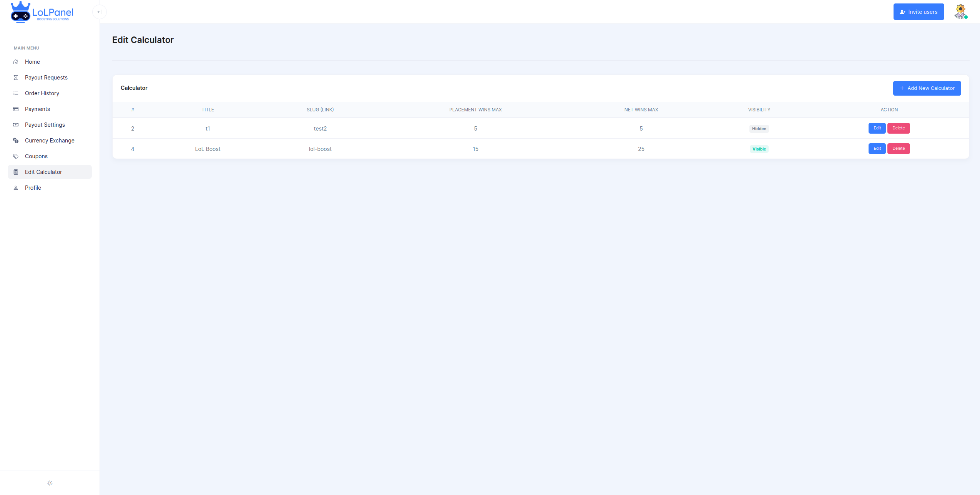This screenshot has width=980, height=495.
Task: Click the Home house icon
Action: click(x=16, y=62)
